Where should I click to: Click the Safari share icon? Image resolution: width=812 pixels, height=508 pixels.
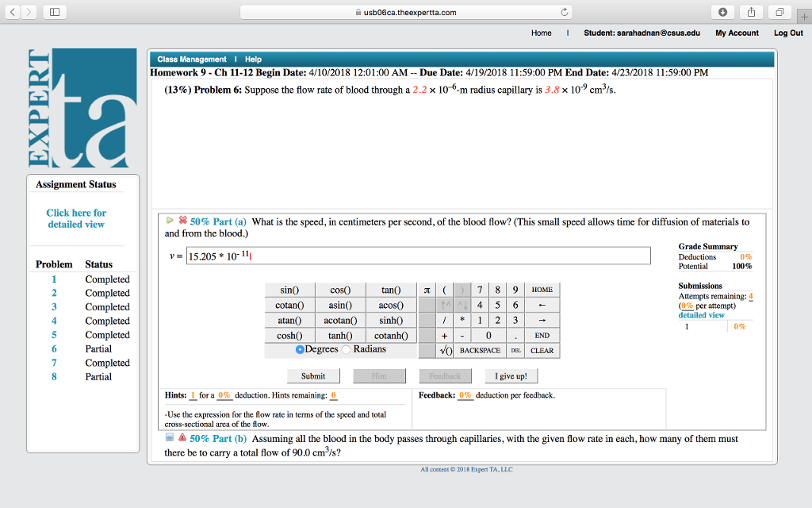pyautogui.click(x=749, y=13)
